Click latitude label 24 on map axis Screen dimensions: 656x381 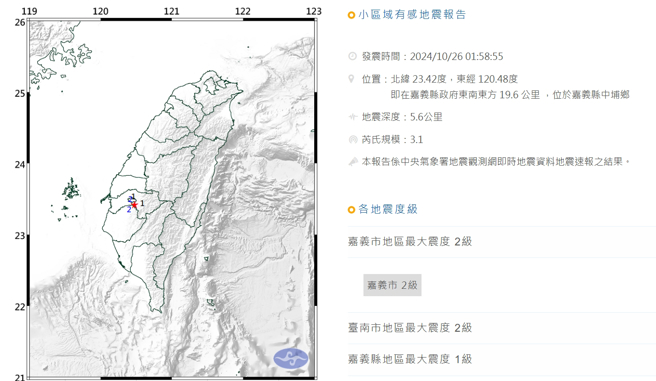[x=20, y=164]
